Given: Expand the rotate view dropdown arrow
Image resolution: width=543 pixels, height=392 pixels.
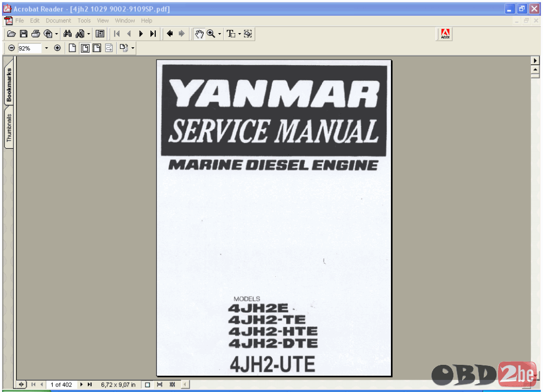Looking at the screenshot, I should [x=132, y=48].
